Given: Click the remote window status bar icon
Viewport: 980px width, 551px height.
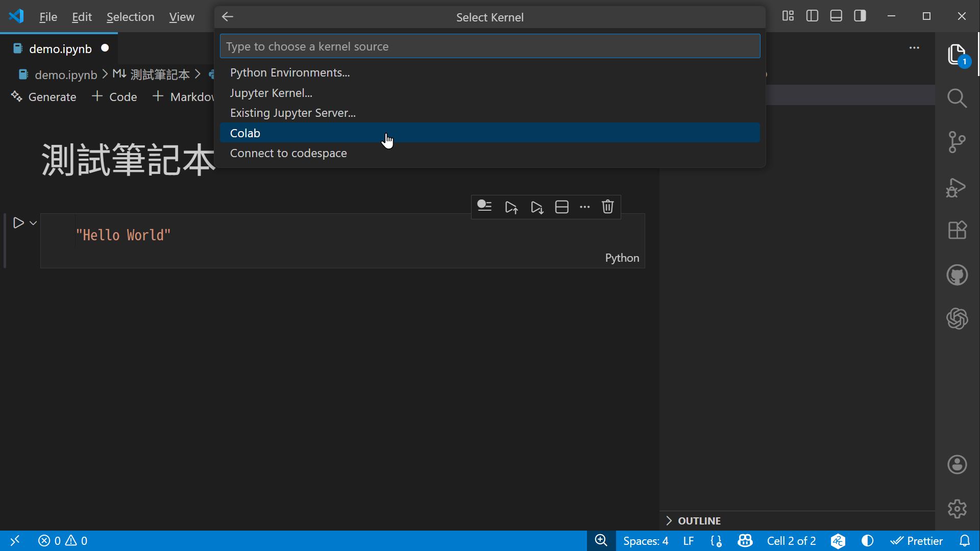Looking at the screenshot, I should point(15,541).
